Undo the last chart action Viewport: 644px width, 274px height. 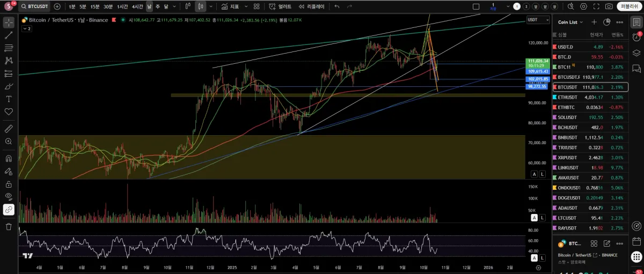click(337, 6)
